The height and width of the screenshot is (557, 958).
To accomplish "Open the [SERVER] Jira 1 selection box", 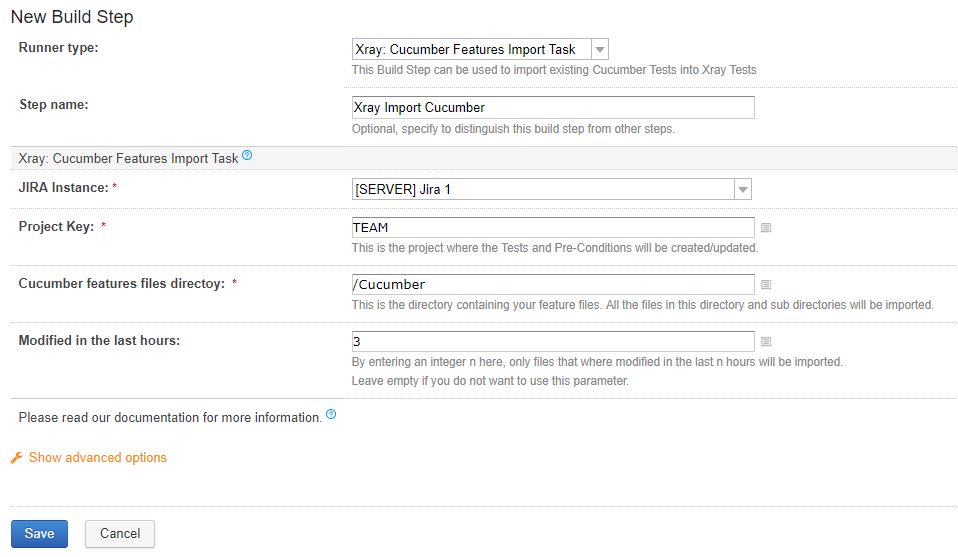I will point(552,189).
